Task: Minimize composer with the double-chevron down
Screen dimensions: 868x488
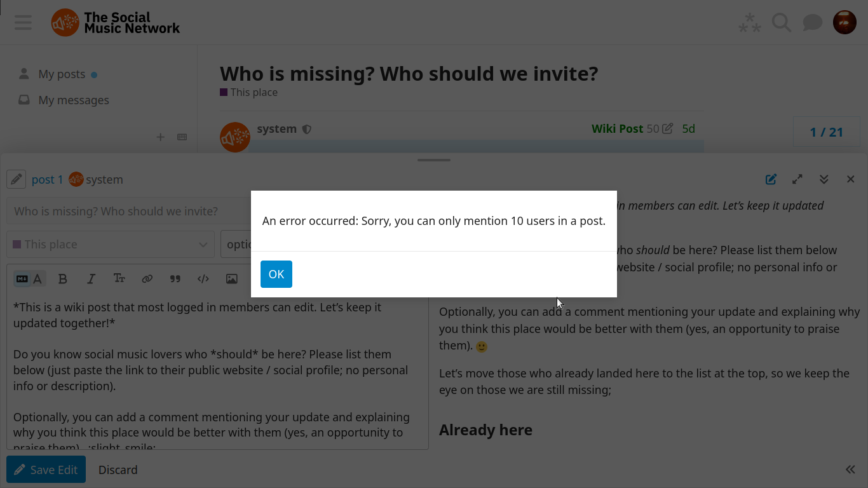Action: point(824,179)
